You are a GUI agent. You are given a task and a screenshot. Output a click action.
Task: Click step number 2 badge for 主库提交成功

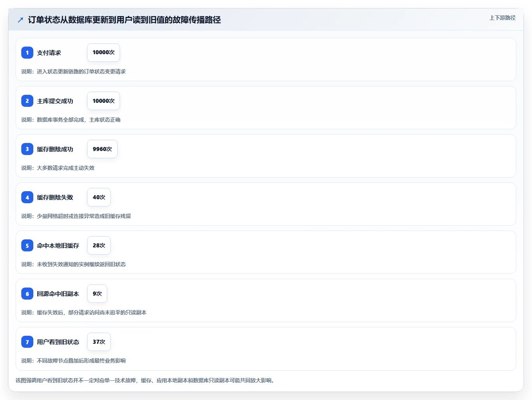click(27, 101)
